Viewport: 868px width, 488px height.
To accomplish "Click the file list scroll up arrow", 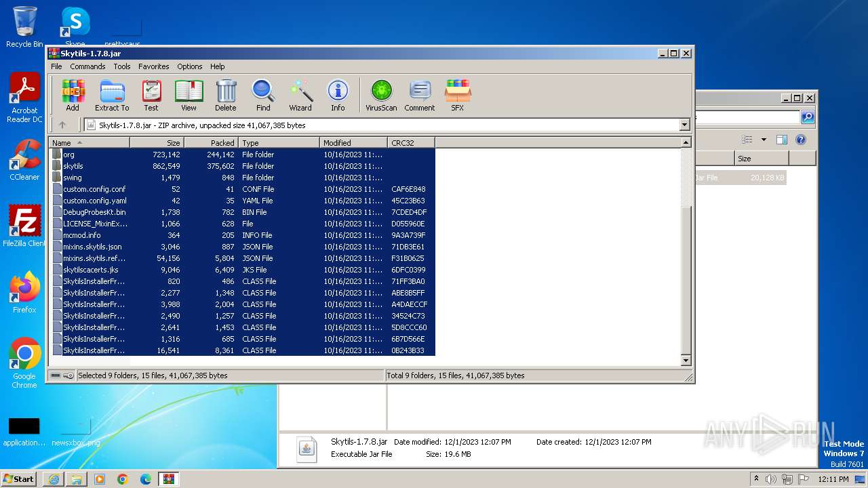I will pos(686,142).
